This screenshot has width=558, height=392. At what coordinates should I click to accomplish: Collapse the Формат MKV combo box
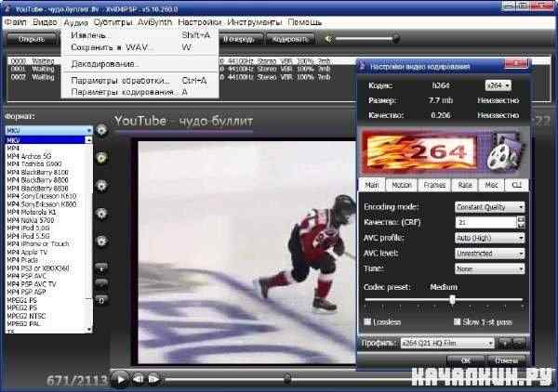pos(48,130)
